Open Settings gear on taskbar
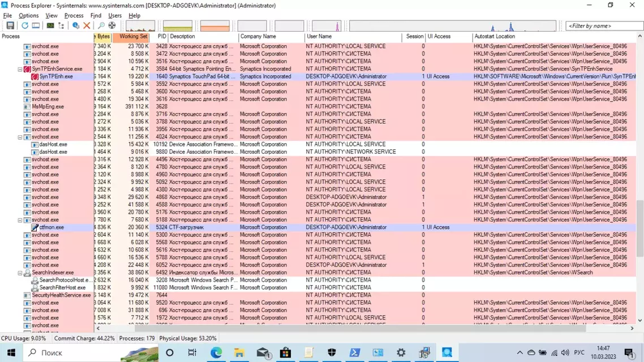644x362 pixels. pyautogui.click(x=401, y=352)
